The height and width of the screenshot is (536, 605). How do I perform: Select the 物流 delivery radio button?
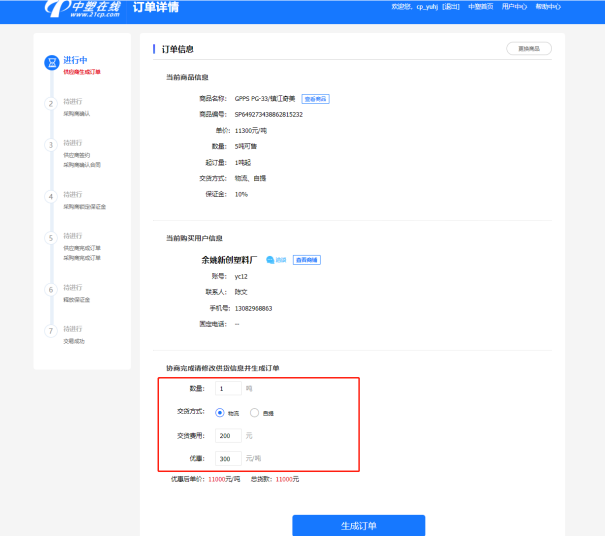tap(220, 413)
